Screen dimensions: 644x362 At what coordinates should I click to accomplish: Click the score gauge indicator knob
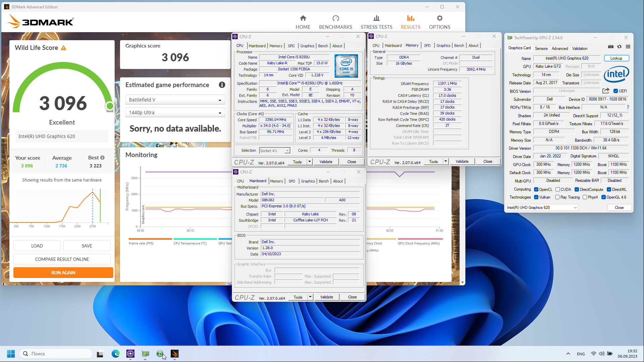pos(109,106)
